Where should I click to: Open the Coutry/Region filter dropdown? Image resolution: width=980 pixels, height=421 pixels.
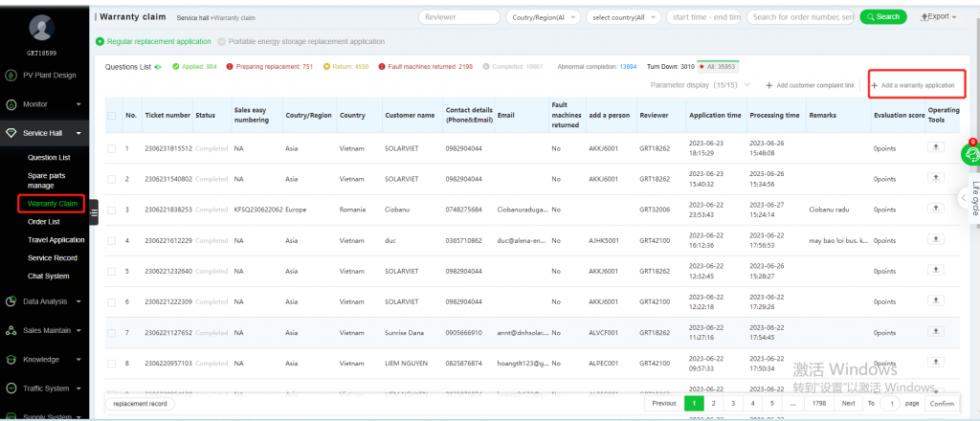[544, 17]
